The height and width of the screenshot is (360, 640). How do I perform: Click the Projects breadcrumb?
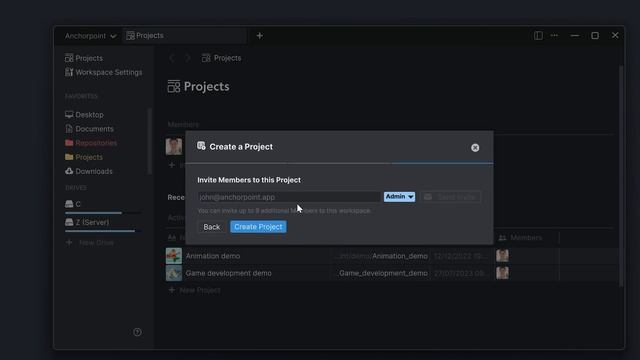(x=222, y=58)
